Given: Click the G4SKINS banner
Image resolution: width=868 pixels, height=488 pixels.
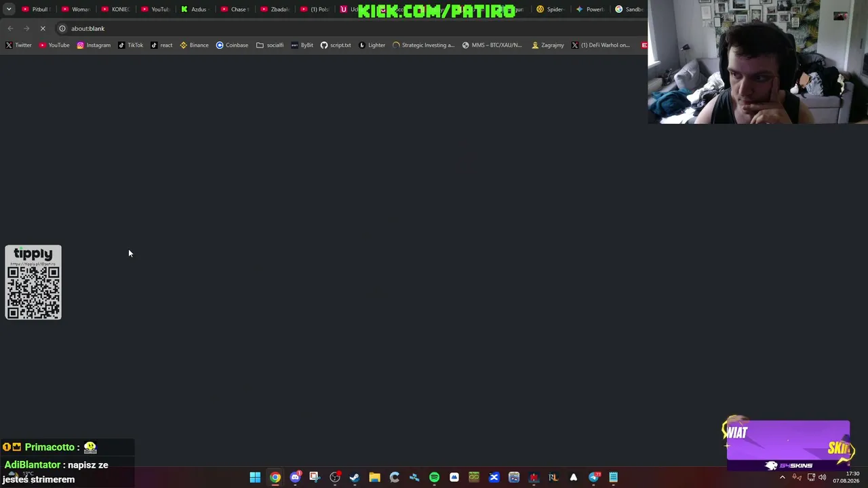Looking at the screenshot, I should point(788,445).
